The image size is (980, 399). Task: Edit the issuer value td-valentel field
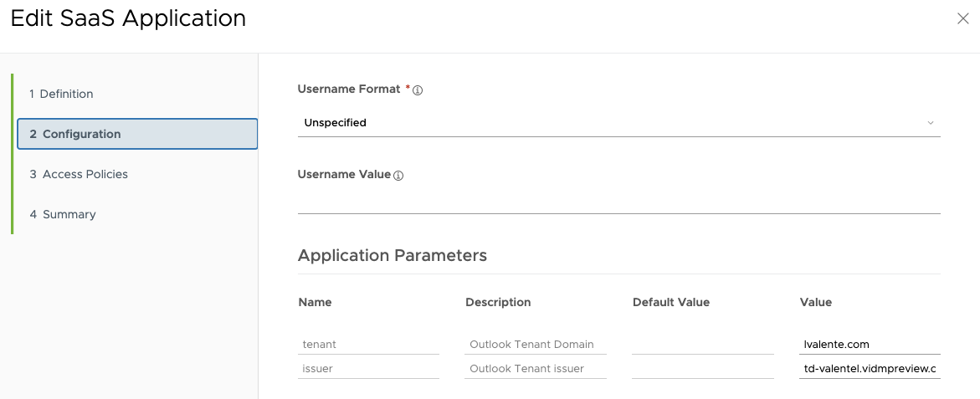pos(870,368)
